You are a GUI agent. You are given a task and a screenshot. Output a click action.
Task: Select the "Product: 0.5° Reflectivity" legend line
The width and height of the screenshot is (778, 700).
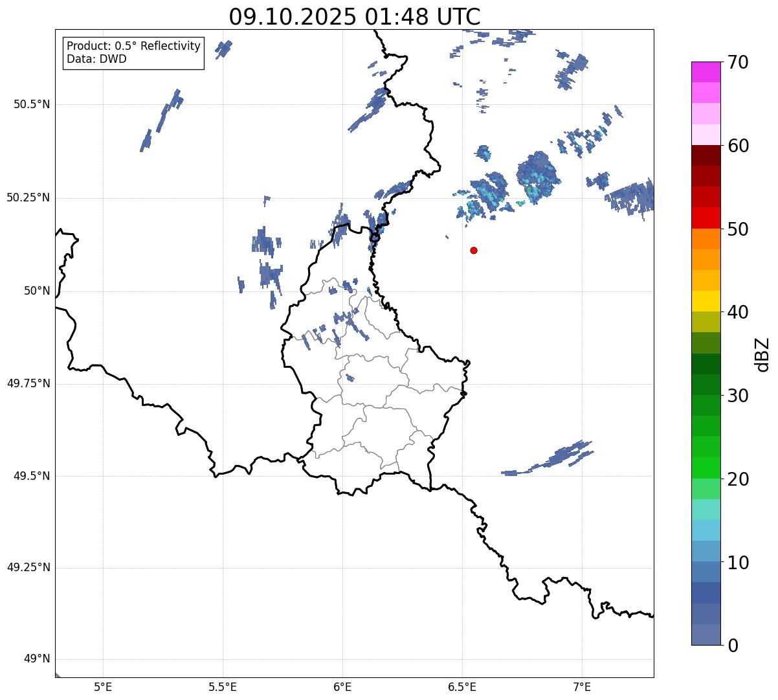(134, 47)
